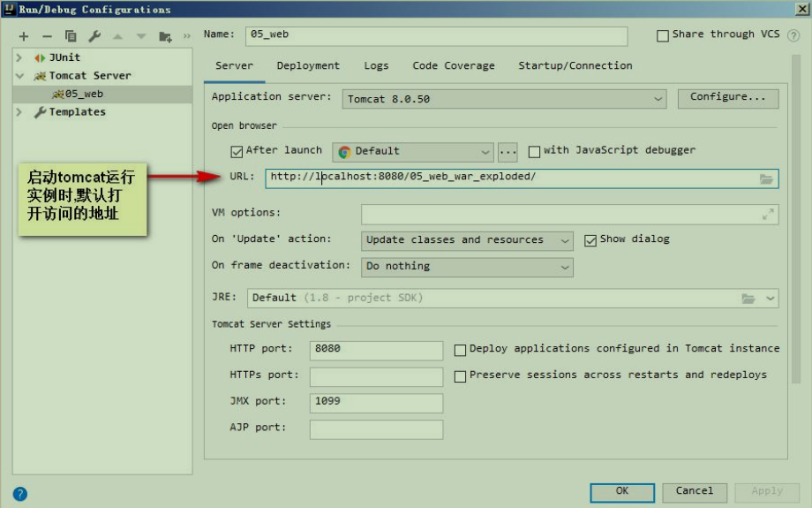Open the Application server dropdown

(x=504, y=99)
